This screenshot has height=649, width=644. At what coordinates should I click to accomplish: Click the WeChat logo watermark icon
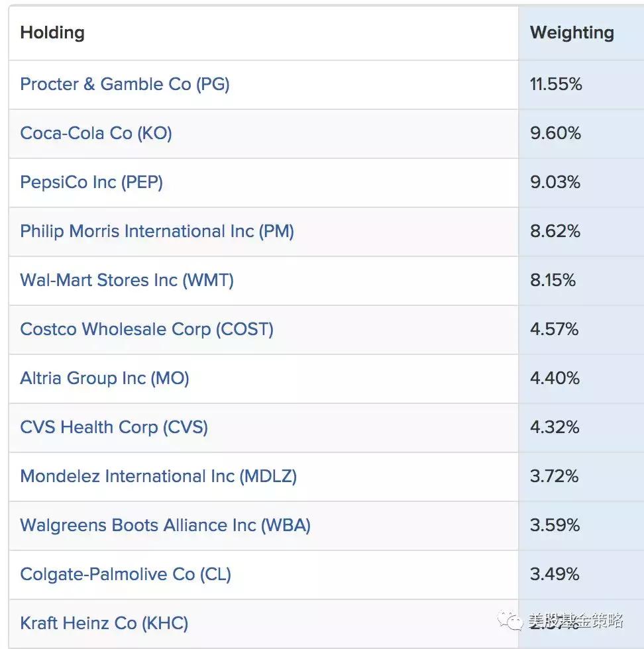click(511, 622)
